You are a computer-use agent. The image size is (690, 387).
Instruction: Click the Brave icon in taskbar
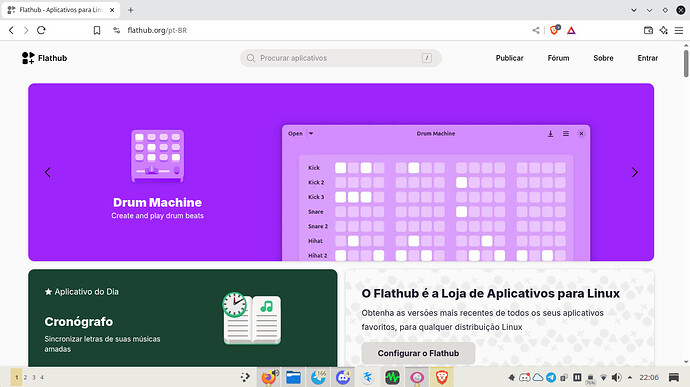coord(441,377)
